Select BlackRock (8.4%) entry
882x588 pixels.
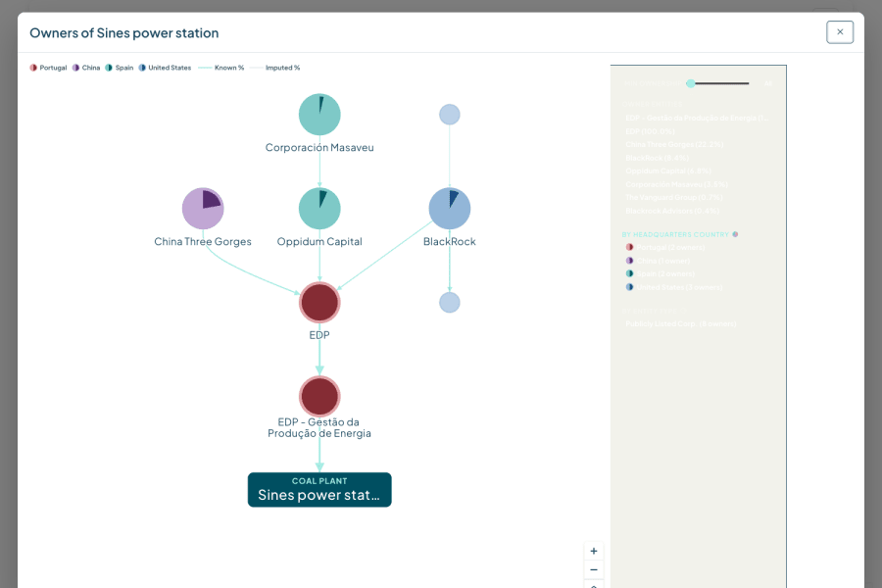657,158
